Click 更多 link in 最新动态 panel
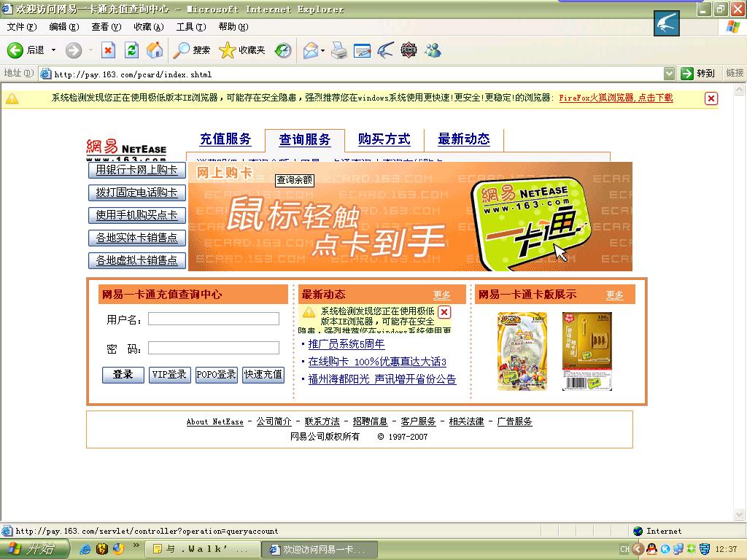This screenshot has height=560, width=747. click(x=441, y=295)
